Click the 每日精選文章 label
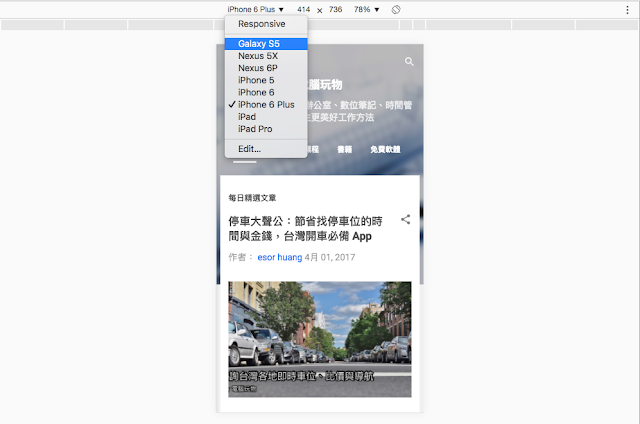640x424 pixels. point(252,198)
